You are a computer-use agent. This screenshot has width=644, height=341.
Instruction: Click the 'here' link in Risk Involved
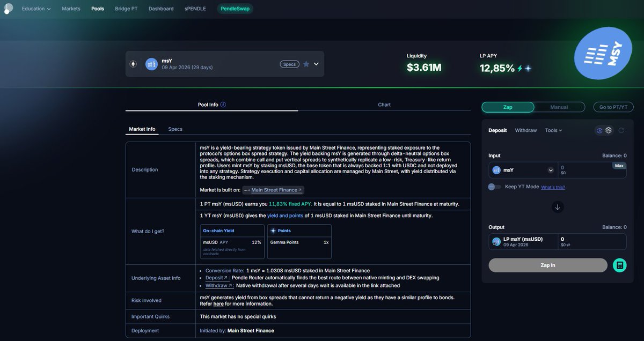pos(218,303)
